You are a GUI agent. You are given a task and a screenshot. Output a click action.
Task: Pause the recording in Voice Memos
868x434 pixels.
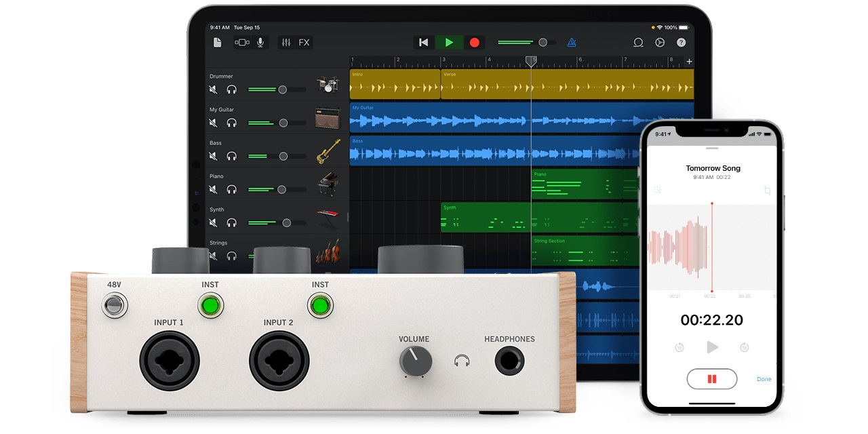tap(711, 378)
